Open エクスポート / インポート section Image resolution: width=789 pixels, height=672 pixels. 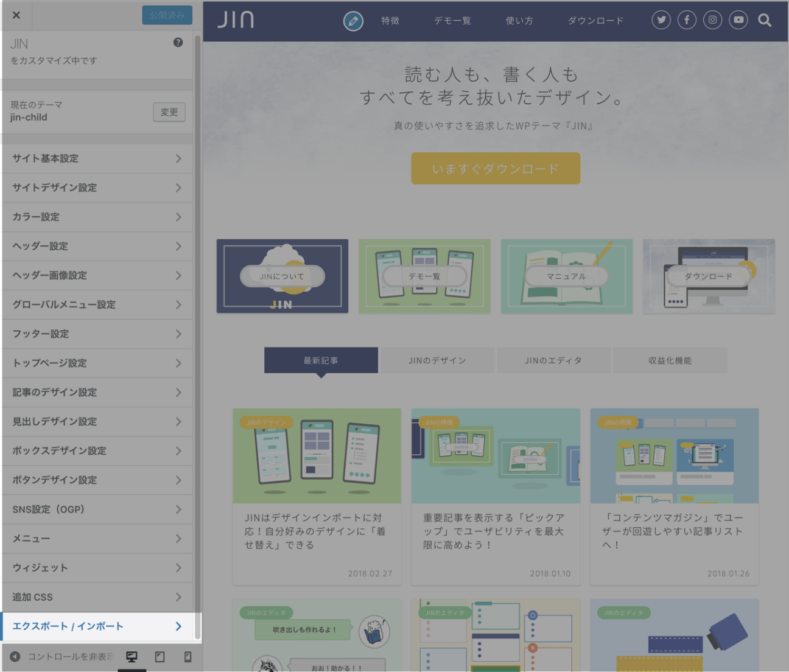97,626
